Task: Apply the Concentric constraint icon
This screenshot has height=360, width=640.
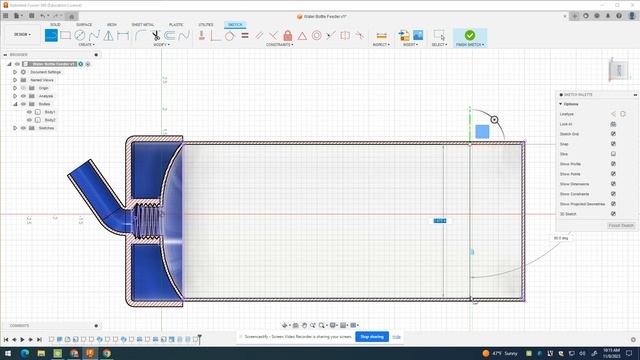Action: [x=316, y=36]
